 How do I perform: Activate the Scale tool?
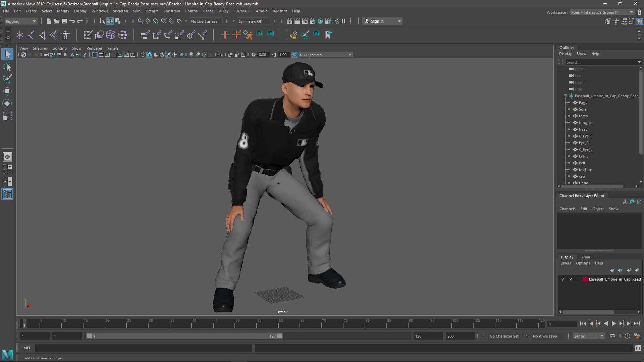(7, 116)
